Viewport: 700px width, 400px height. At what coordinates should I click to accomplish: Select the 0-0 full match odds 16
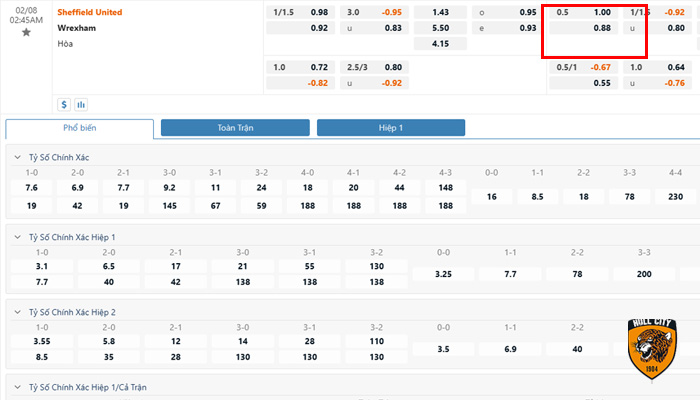point(491,197)
